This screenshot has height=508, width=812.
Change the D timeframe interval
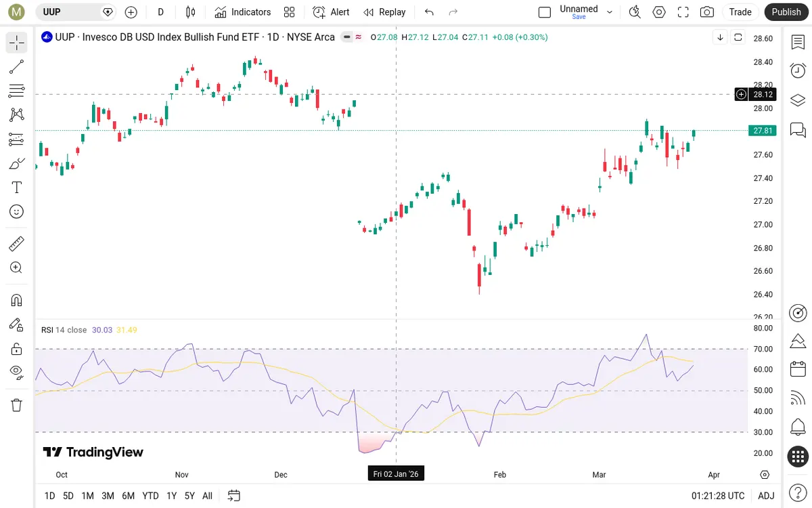point(161,12)
